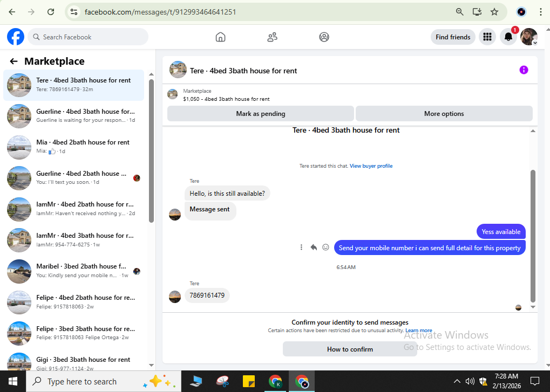The height and width of the screenshot is (392, 550).
Task: Click How to confirm button
Action: click(x=350, y=349)
